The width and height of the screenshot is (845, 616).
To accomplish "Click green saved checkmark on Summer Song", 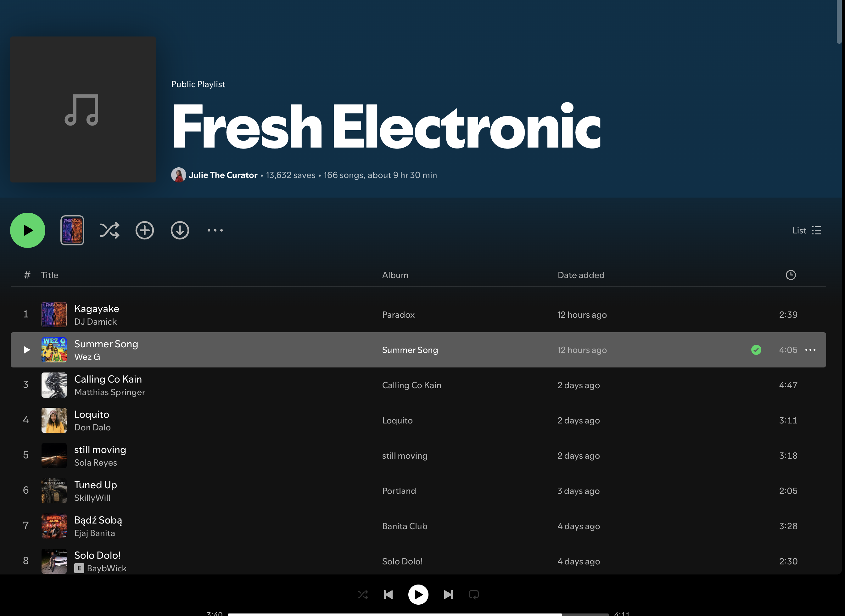I will tap(756, 350).
